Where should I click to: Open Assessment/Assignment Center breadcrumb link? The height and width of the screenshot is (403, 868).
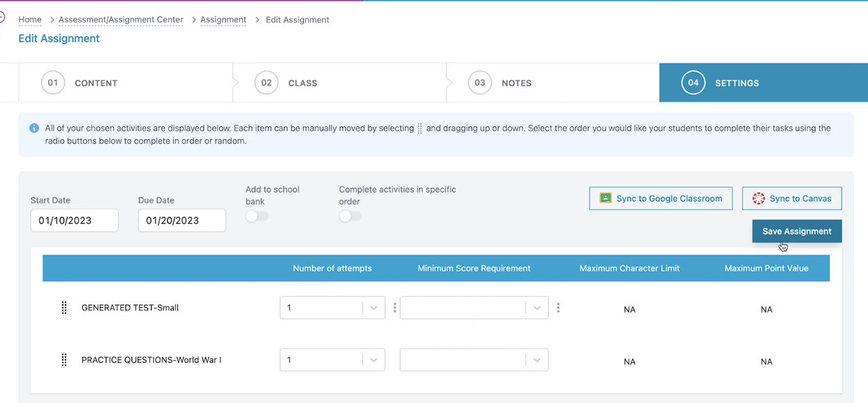click(x=121, y=19)
